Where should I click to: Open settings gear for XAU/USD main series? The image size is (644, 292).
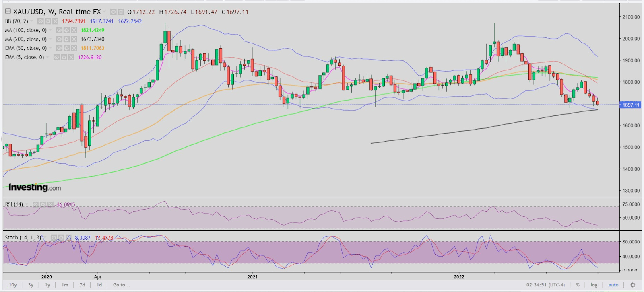coord(120,12)
